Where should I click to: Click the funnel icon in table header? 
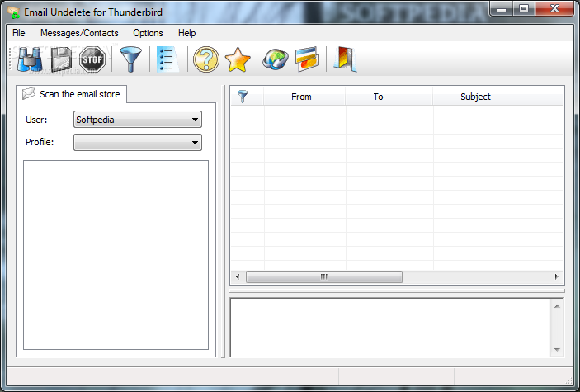(x=243, y=97)
